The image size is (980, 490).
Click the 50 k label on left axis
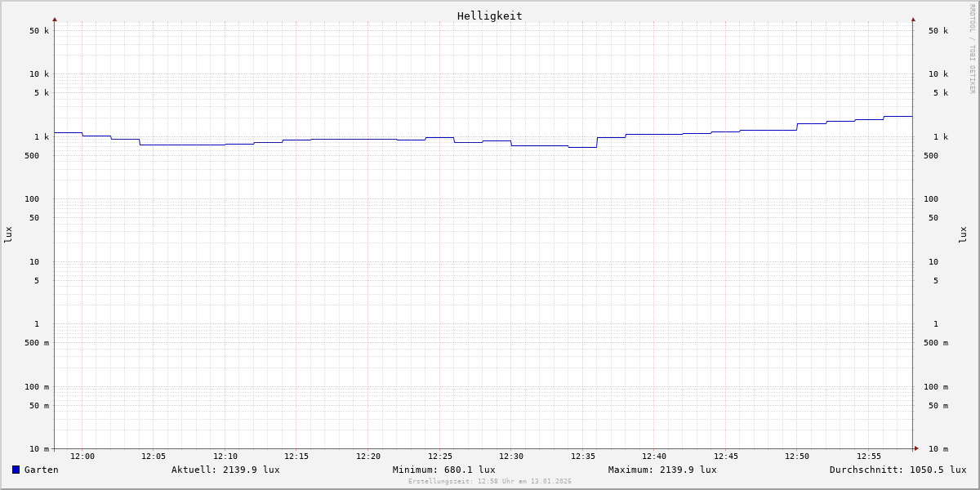click(39, 31)
